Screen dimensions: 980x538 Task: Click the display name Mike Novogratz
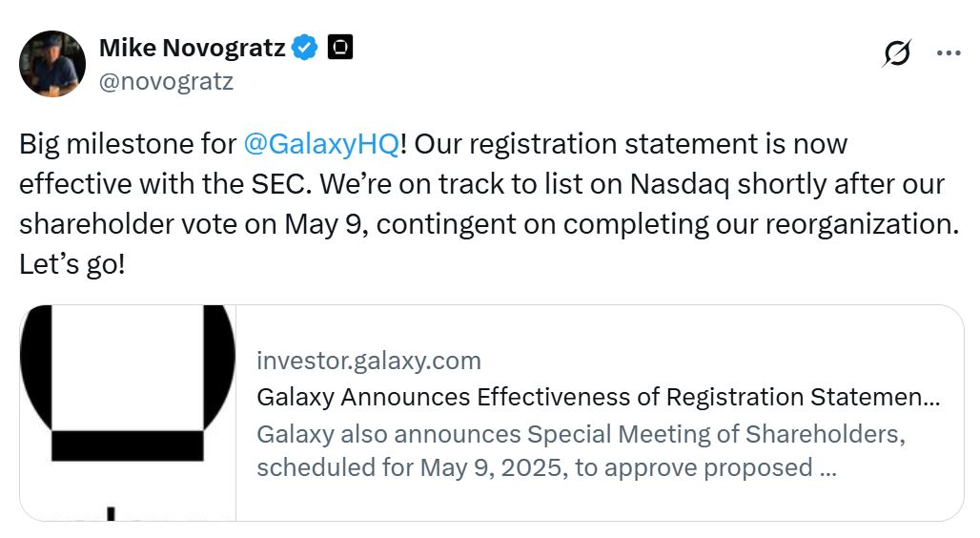tap(192, 48)
